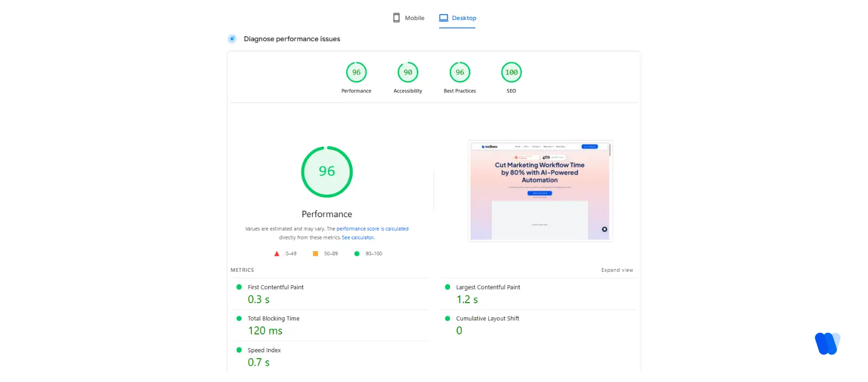Click the 0.3 s First Contentful Paint value
This screenshot has height=382, width=868.
pos(259,299)
